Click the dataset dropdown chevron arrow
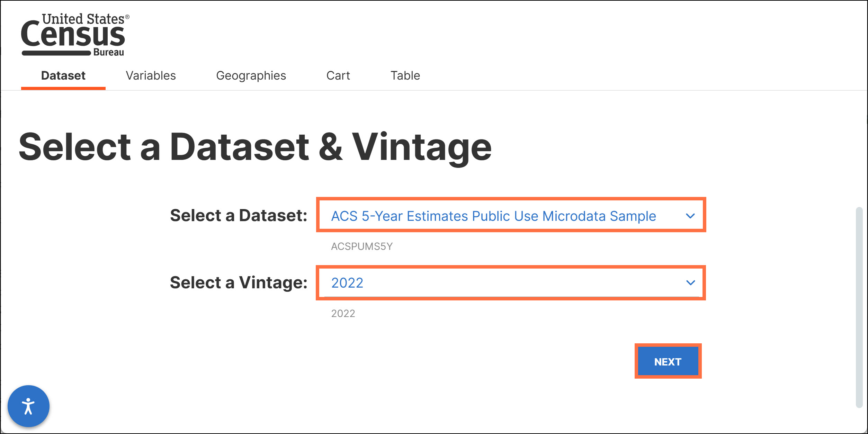The height and width of the screenshot is (434, 868). click(691, 216)
